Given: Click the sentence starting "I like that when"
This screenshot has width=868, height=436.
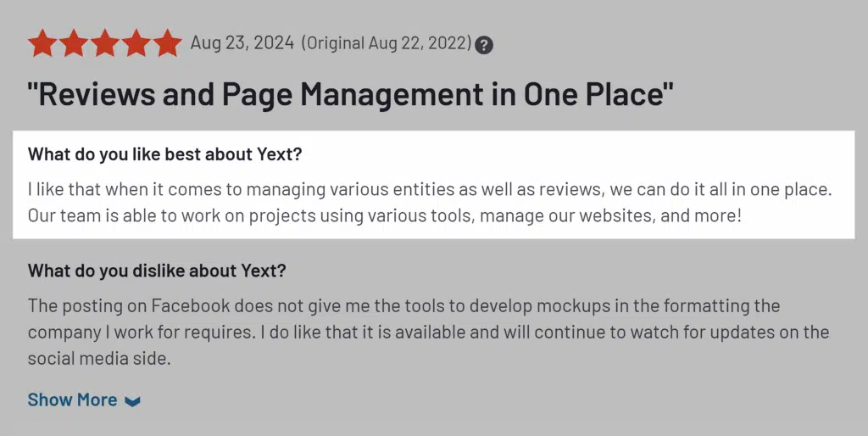Looking at the screenshot, I should [x=429, y=189].
